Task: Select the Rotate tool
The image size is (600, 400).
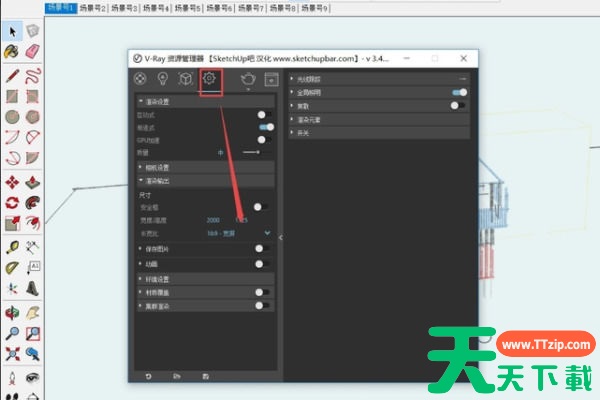Action: 12,202
